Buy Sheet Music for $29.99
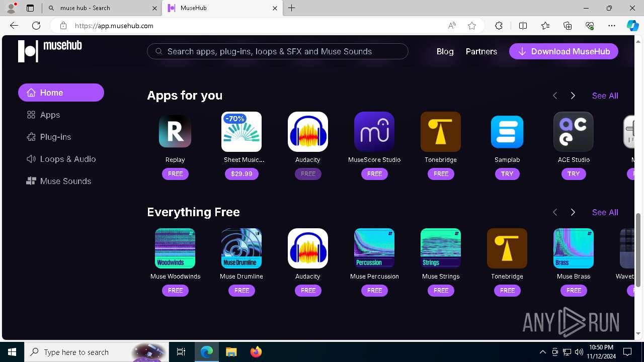The width and height of the screenshot is (644, 362). (x=242, y=174)
